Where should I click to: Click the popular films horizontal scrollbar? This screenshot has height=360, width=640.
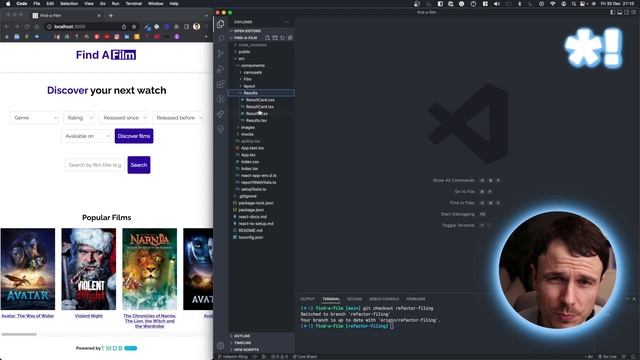click(x=19, y=334)
